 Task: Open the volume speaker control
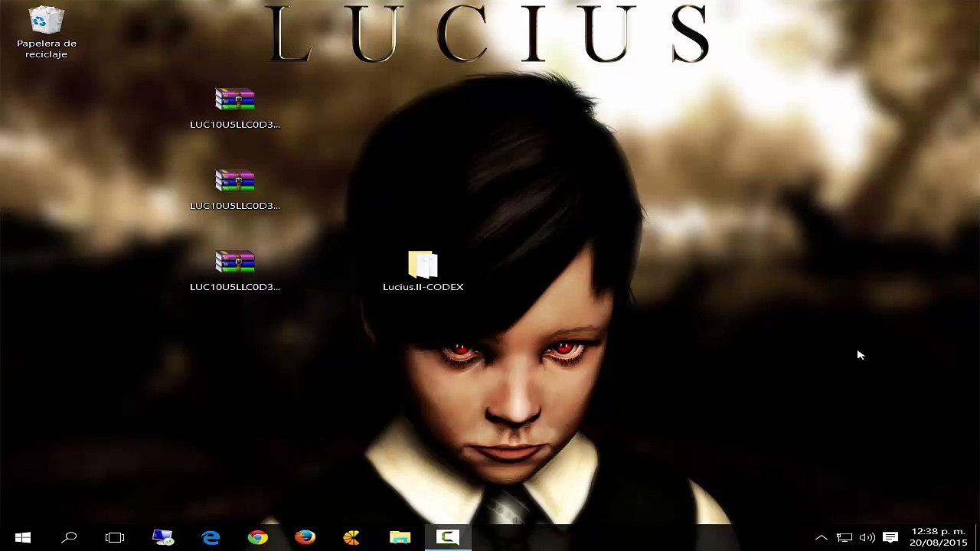pos(867,537)
